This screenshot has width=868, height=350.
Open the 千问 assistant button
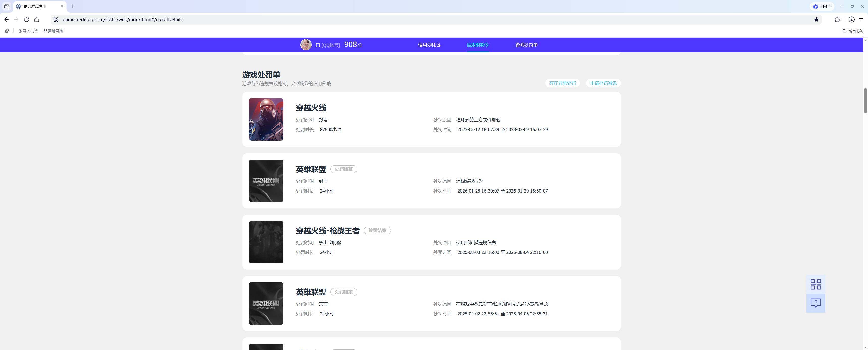822,6
